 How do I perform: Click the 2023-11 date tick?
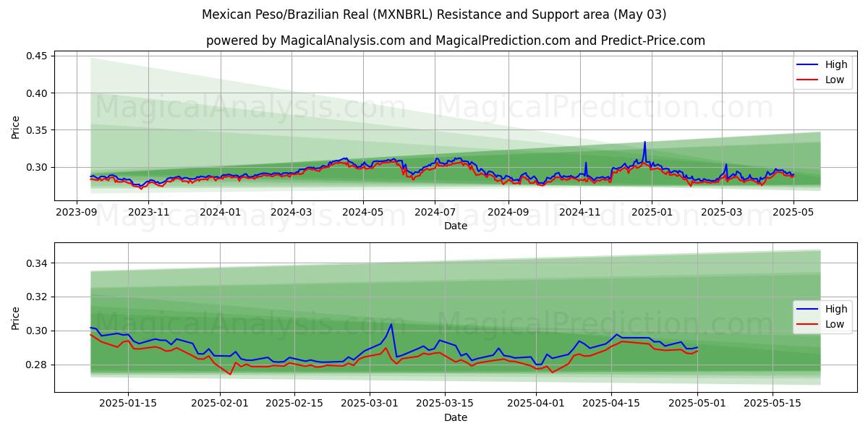click(148, 212)
